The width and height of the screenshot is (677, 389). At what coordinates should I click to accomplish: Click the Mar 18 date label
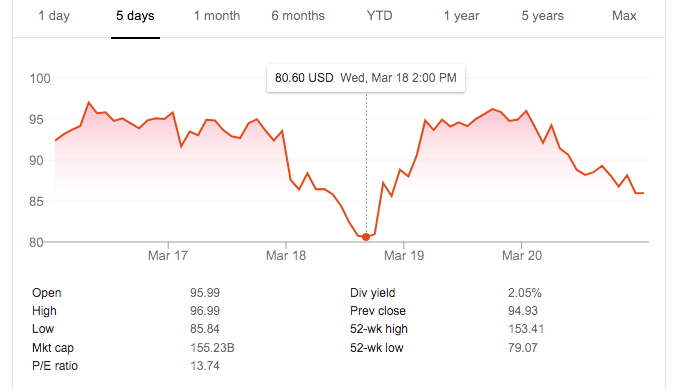tap(286, 256)
